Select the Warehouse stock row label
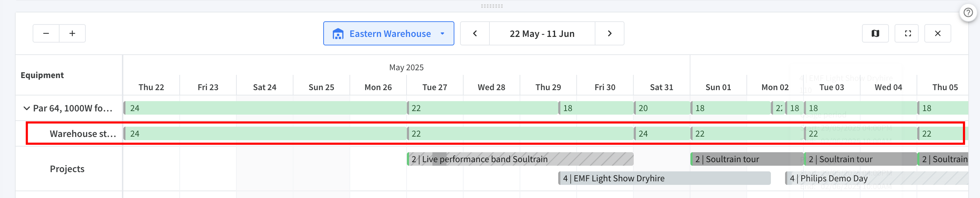The width and height of the screenshot is (980, 198). pyautogui.click(x=83, y=134)
